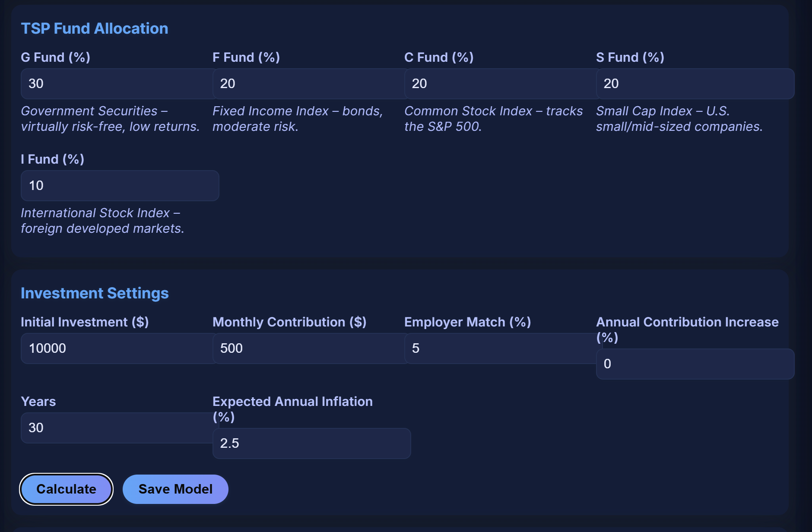Select the Annual Contribution Increase field
812x532 pixels.
[695, 364]
